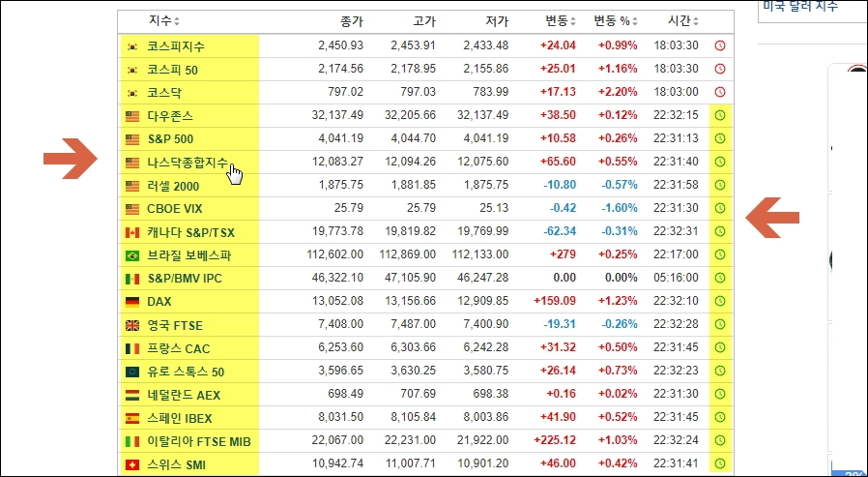Click the clock icon in the 캐나다 S&P/TSX row
The width and height of the screenshot is (868, 477).
click(x=720, y=231)
